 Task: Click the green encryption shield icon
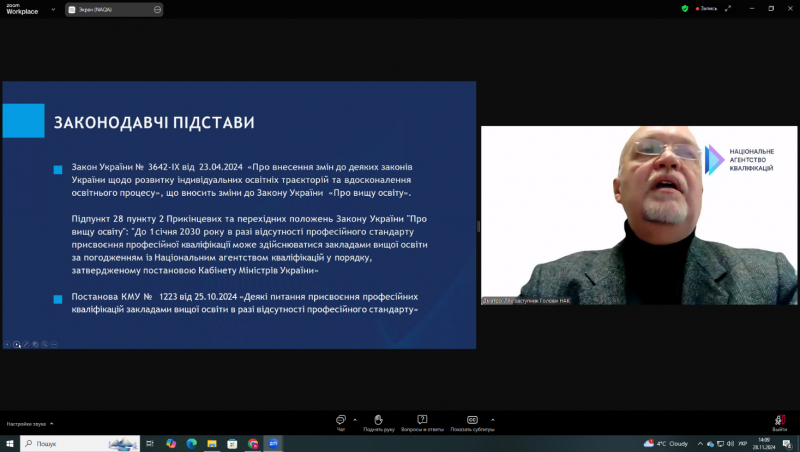pyautogui.click(x=685, y=8)
